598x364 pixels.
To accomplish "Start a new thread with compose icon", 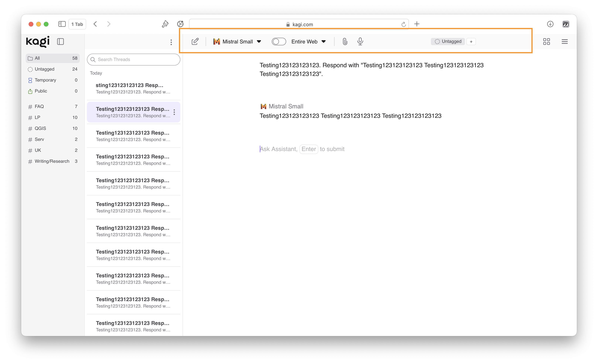I will pos(195,42).
